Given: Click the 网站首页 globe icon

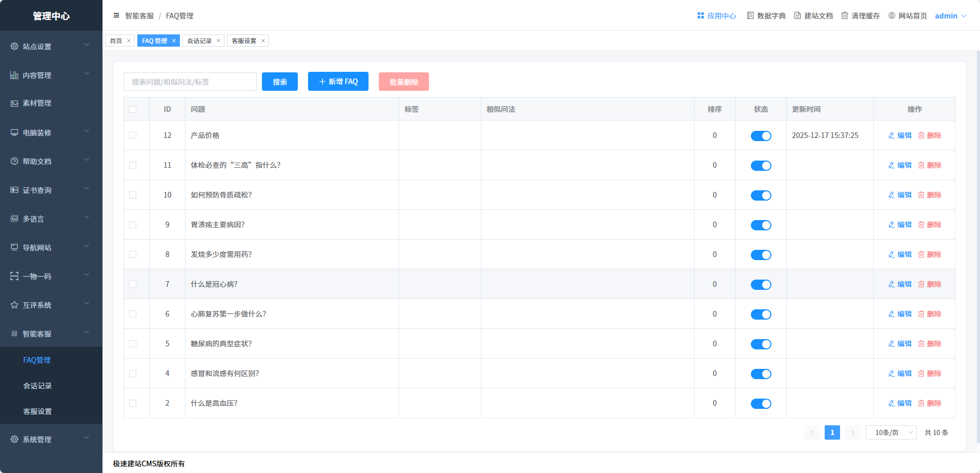Looking at the screenshot, I should click(891, 16).
